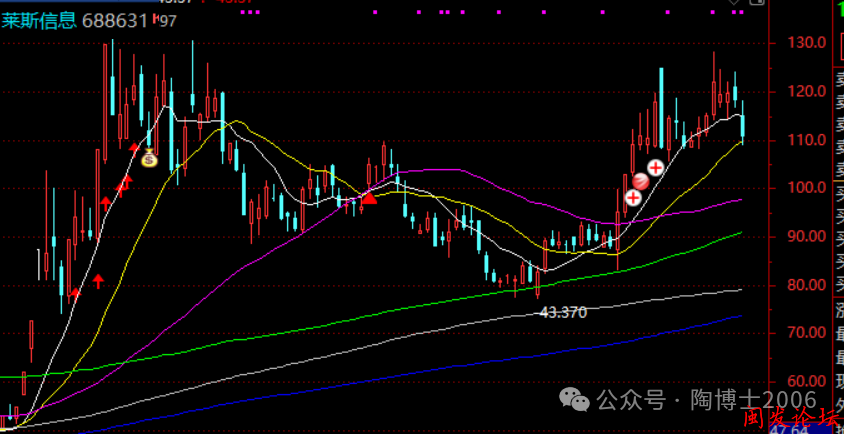The height and width of the screenshot is (434, 844).
Task: Click the stock code 688631
Action: click(x=115, y=20)
